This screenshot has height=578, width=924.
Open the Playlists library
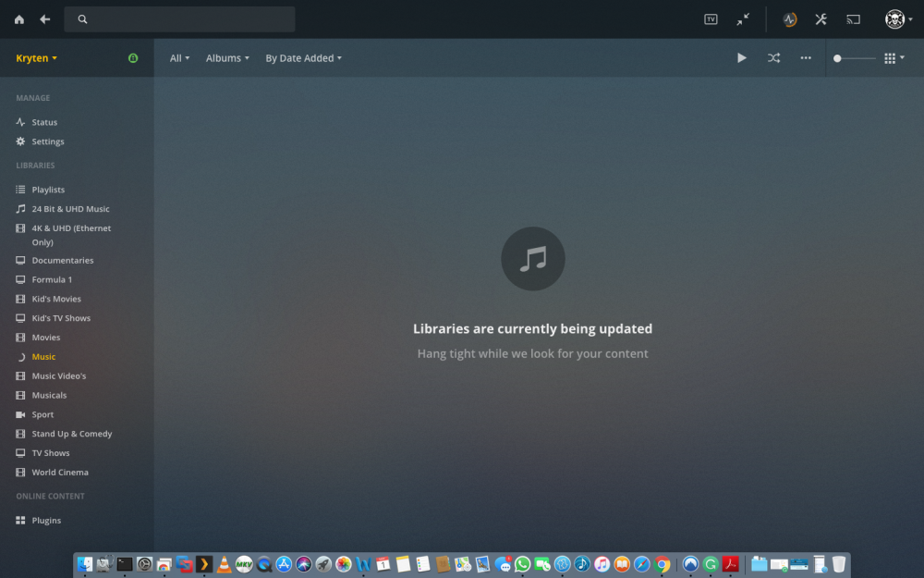point(48,190)
